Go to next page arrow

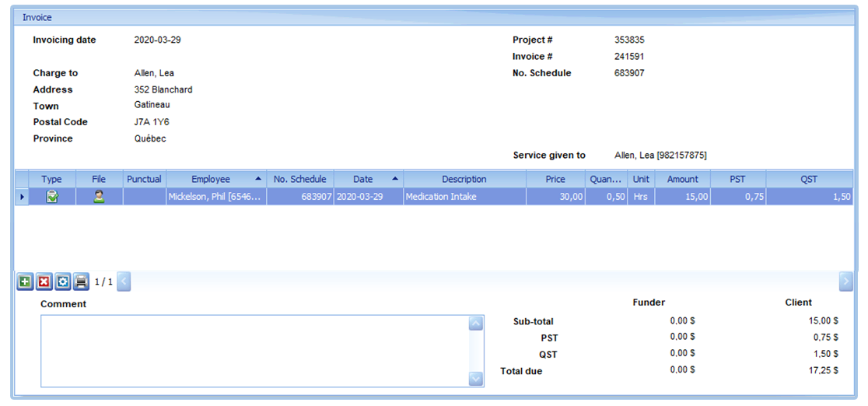(x=845, y=282)
